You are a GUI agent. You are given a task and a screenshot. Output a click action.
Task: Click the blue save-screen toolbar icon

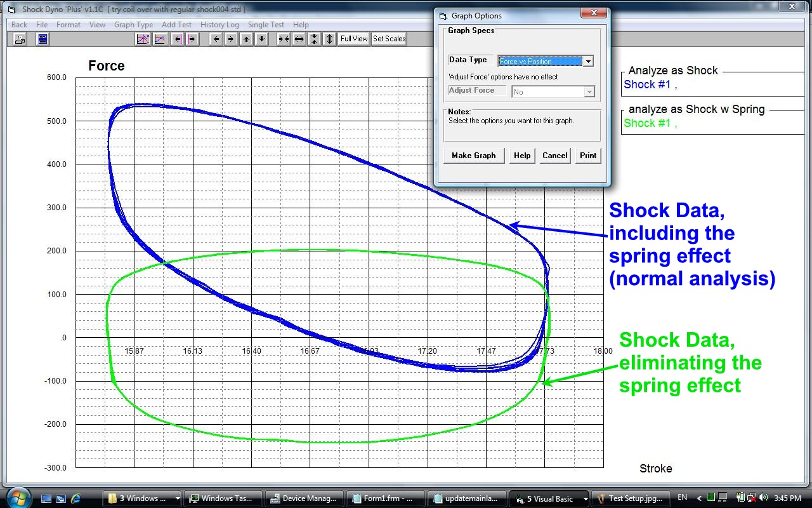43,39
